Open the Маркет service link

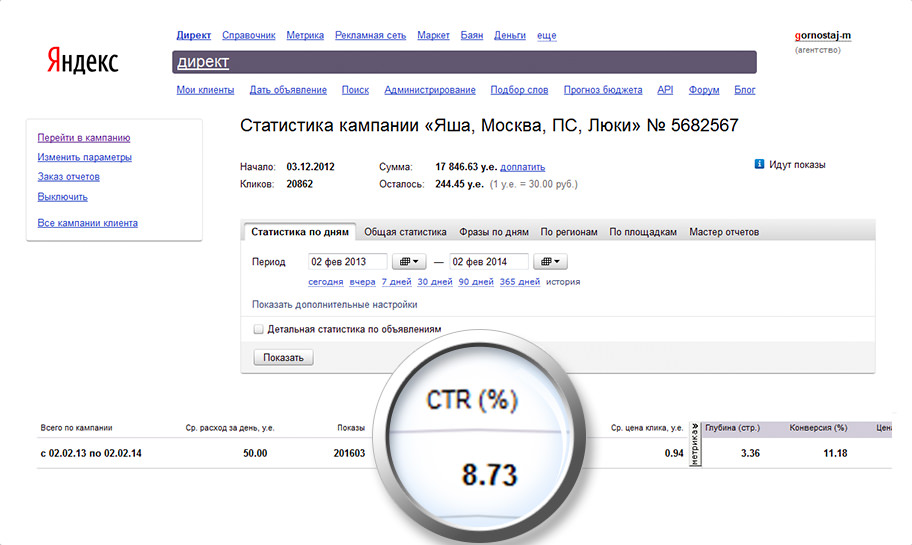tap(433, 35)
